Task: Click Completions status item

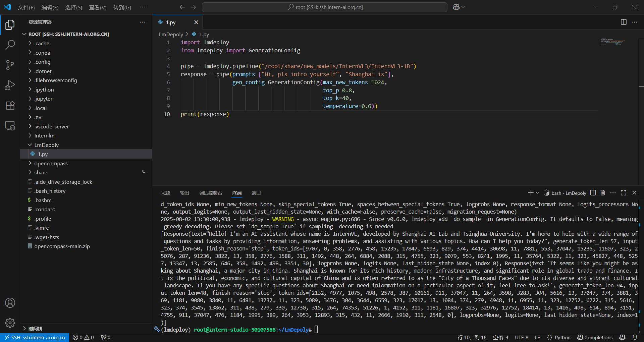Action: coord(595,338)
